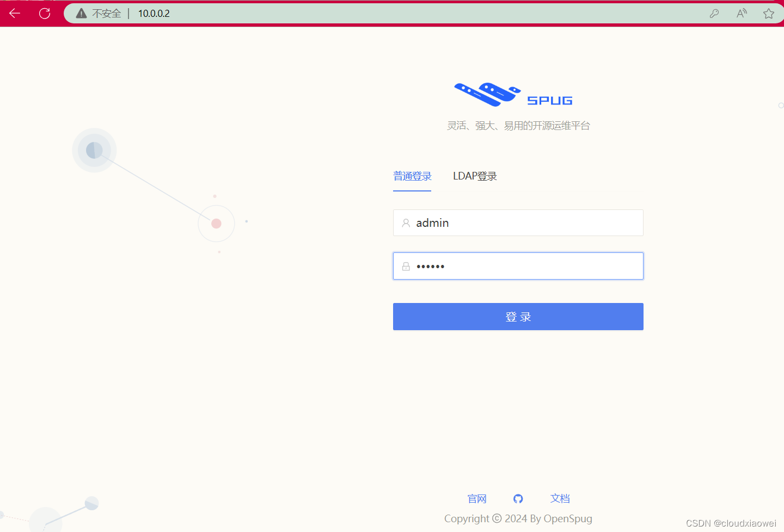Switch to the LDAP登录 tab
Image resolution: width=784 pixels, height=532 pixels.
[475, 176]
